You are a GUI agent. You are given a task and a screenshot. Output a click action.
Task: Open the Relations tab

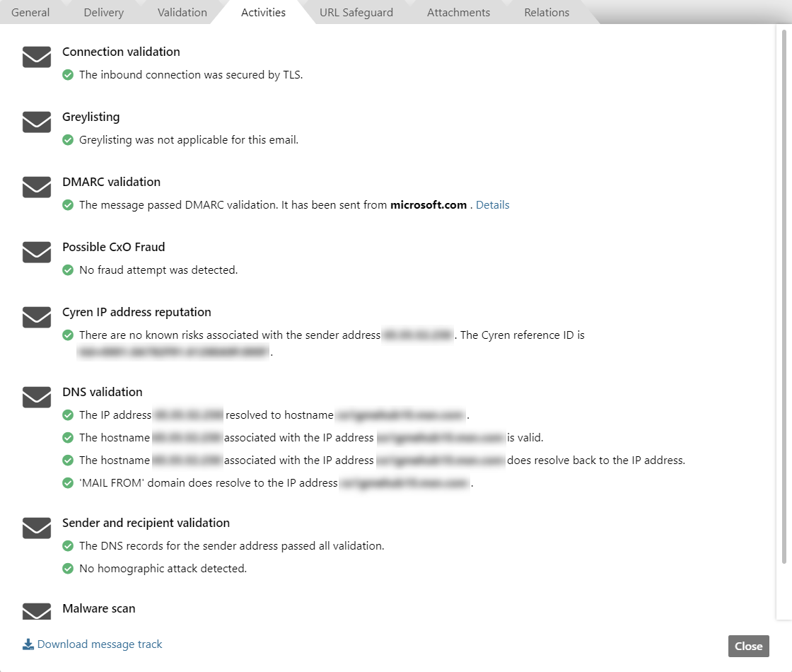547,12
